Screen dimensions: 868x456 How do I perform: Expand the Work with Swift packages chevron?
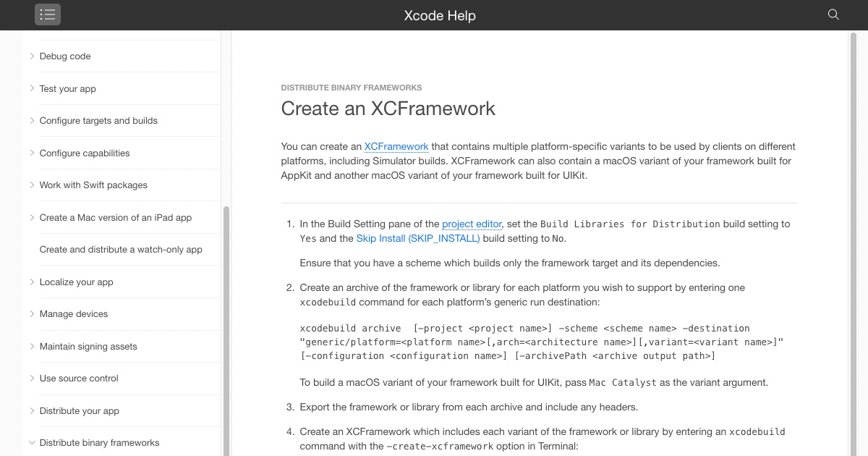(32, 185)
